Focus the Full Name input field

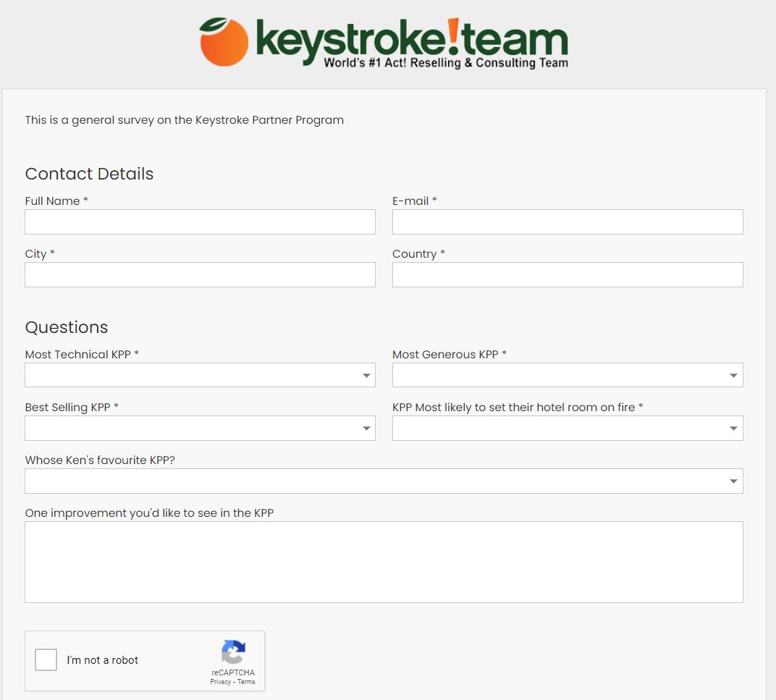point(200,222)
